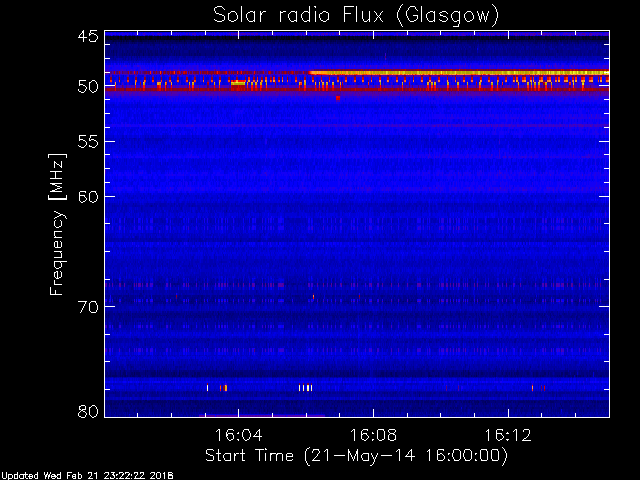The image size is (640, 480).
Task: Click the '45' frequency tick label
Action: pyautogui.click(x=88, y=36)
